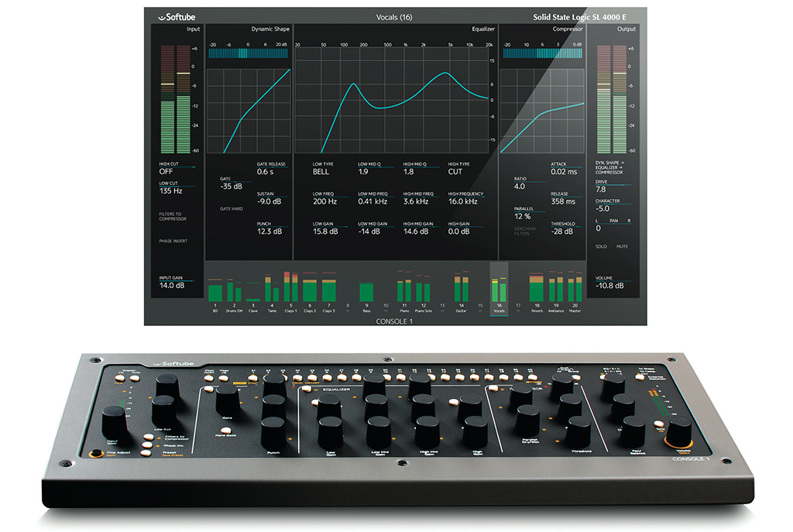This screenshot has height=532, width=793.
Task: Click the Gate knob on the controller
Action: click(228, 400)
